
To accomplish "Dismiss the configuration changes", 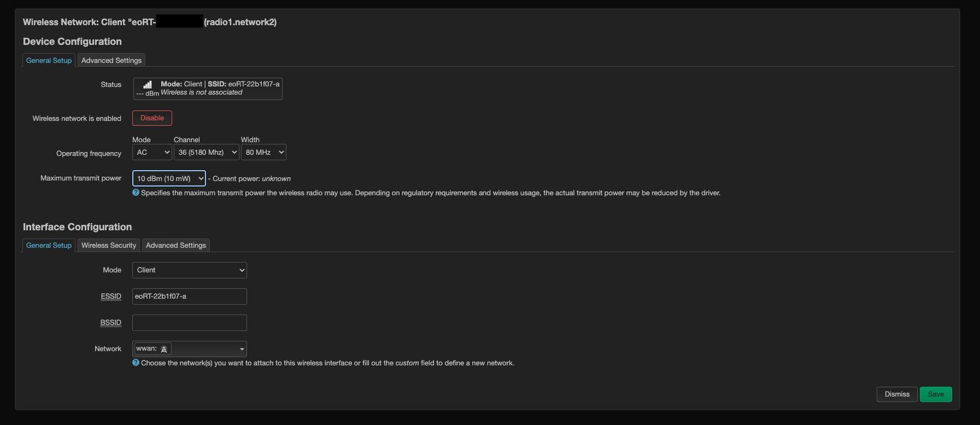I will pos(897,394).
